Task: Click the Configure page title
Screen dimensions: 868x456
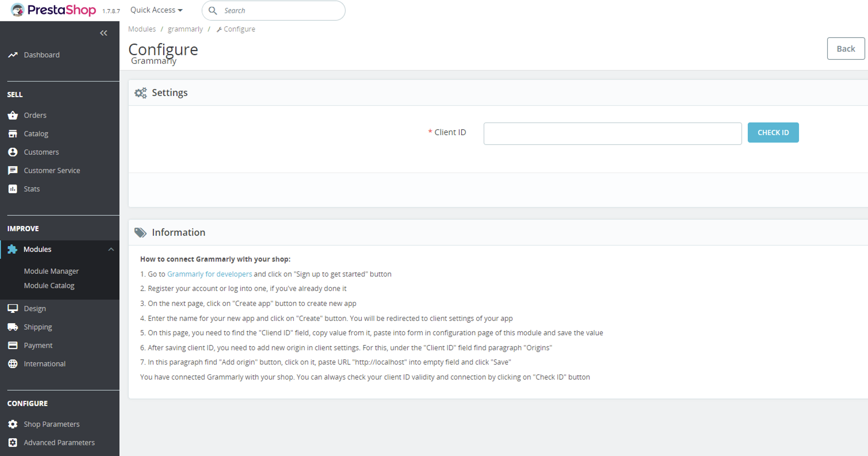Action: [163, 49]
